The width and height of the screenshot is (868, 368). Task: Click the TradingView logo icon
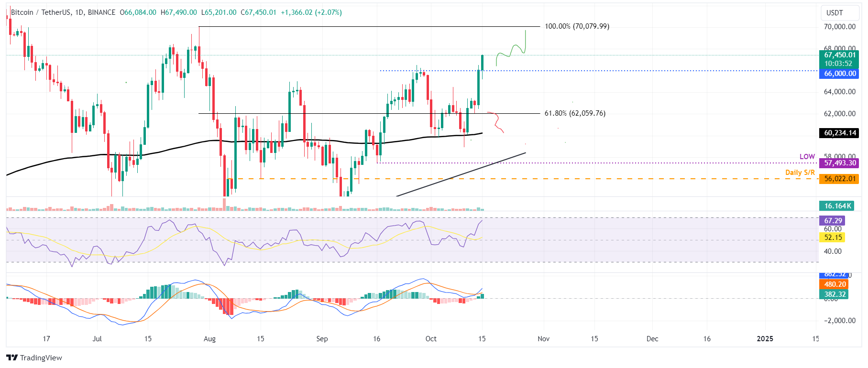(12, 357)
